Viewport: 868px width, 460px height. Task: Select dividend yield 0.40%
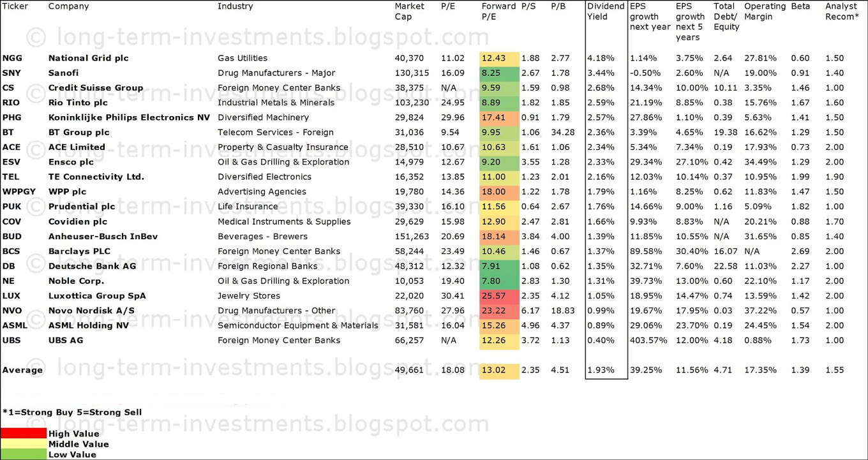[x=601, y=340]
